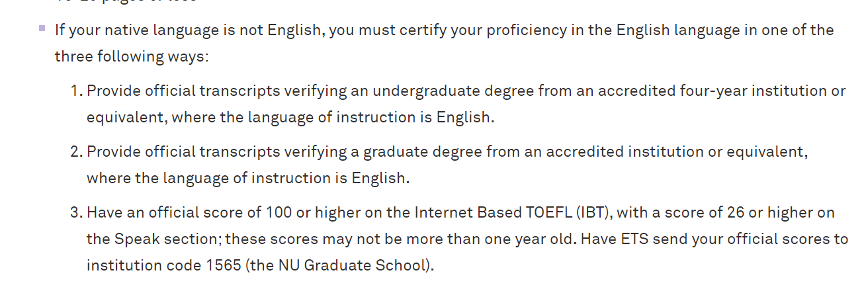Click "If your native language is not English"
Image resolution: width=868 pixels, height=291 pixels.
tap(189, 30)
